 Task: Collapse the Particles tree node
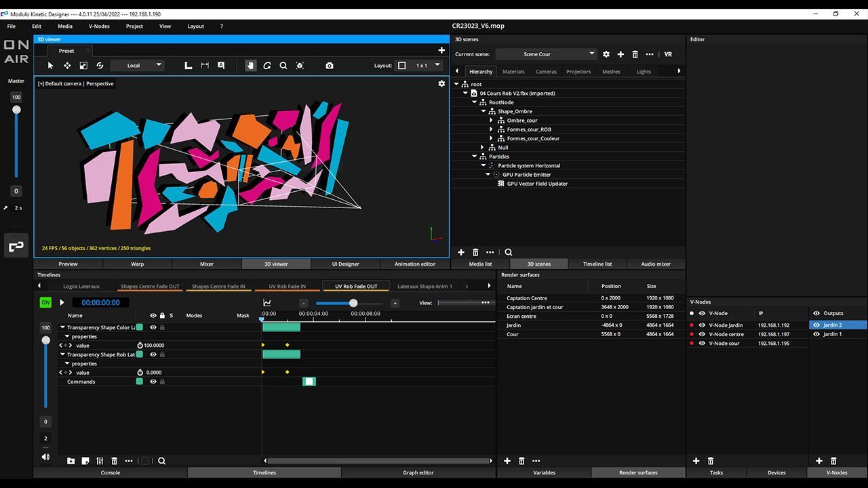point(475,157)
